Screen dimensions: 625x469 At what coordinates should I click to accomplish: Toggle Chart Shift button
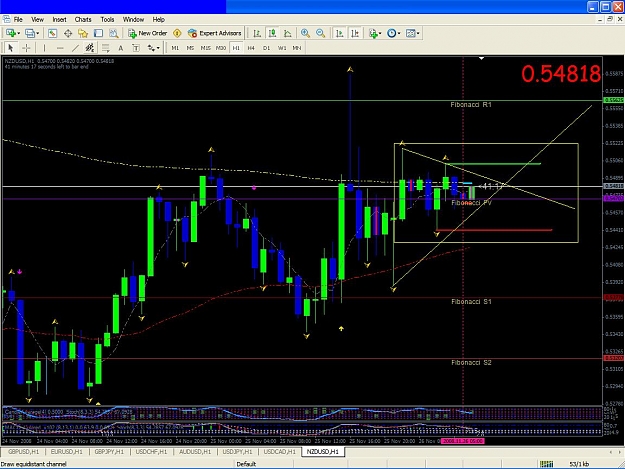click(x=355, y=33)
